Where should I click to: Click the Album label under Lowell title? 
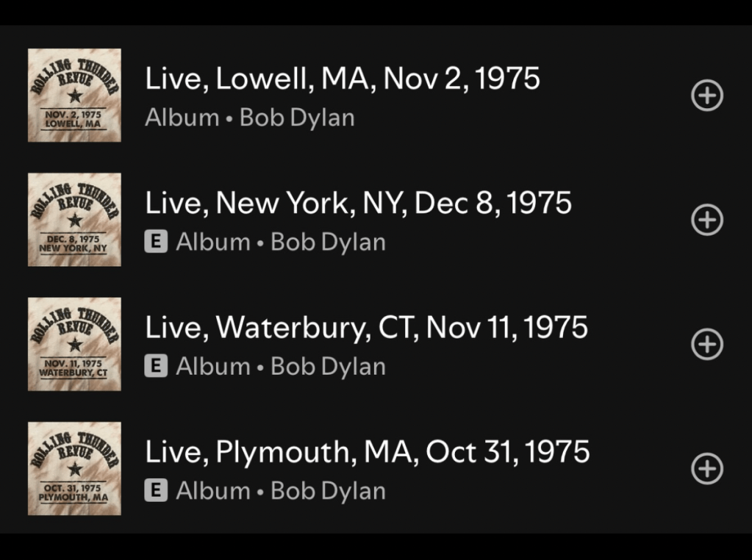[182, 118]
